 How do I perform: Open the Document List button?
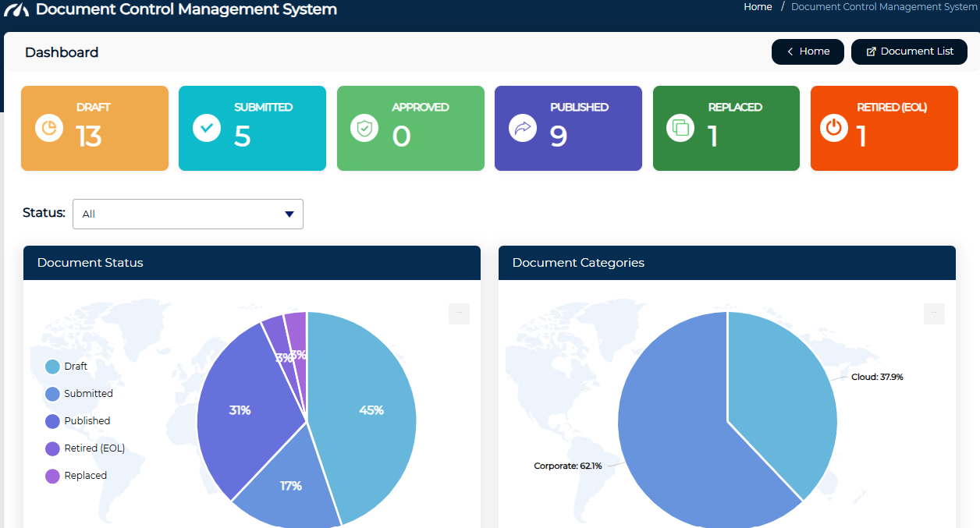tap(909, 51)
